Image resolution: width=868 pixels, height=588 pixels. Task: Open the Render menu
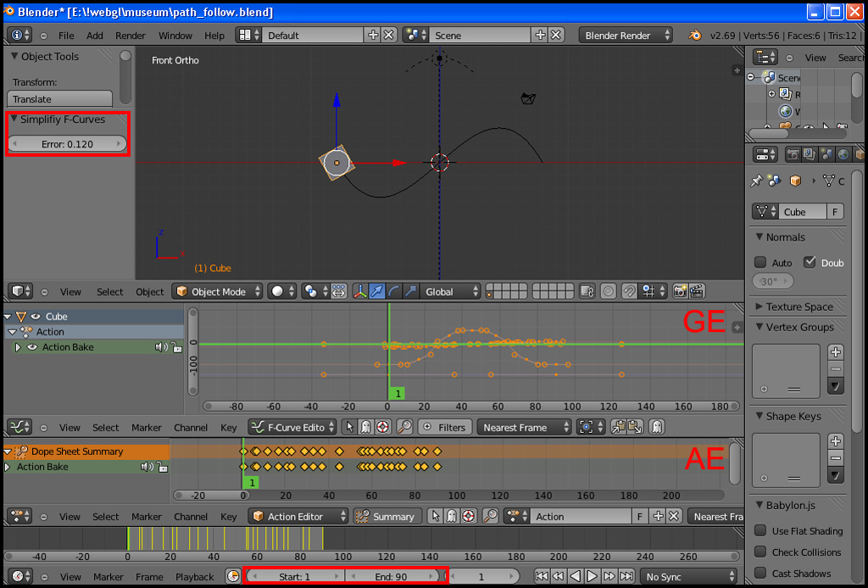point(130,35)
